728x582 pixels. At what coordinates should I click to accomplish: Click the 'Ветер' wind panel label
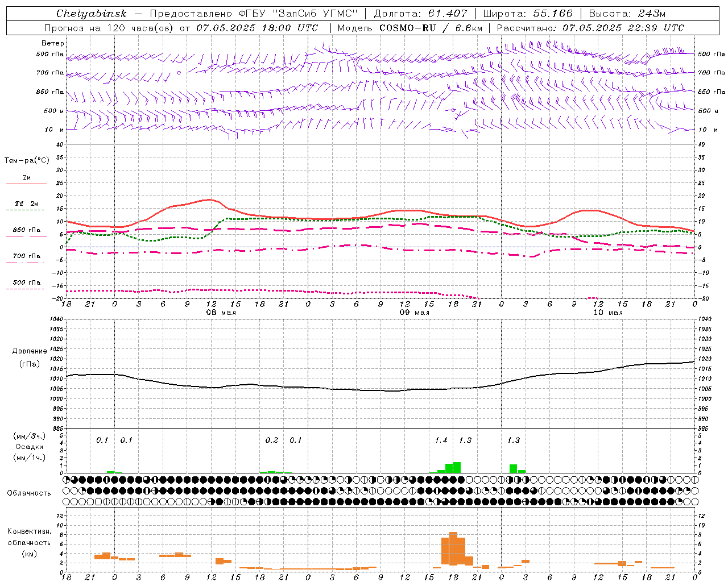pyautogui.click(x=53, y=43)
